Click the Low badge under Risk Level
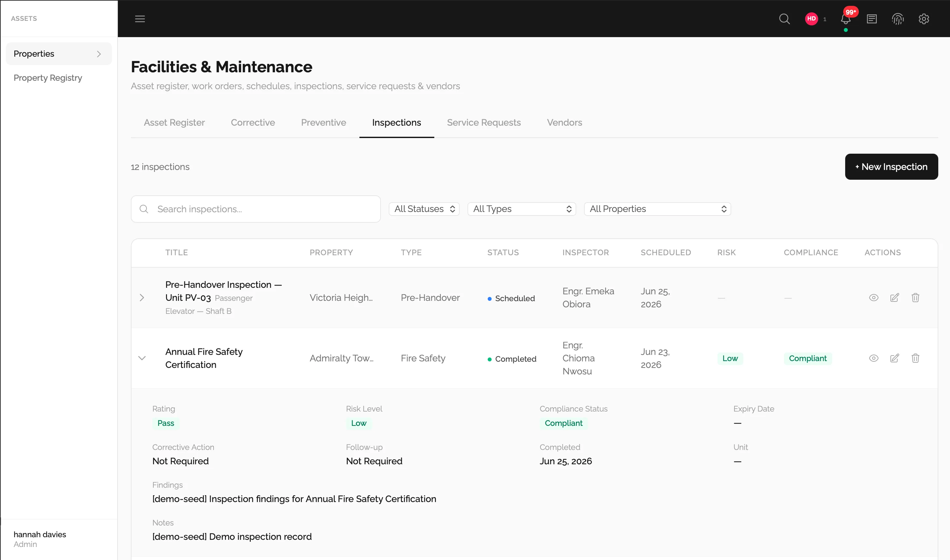Viewport: 950px width, 560px height. click(358, 423)
